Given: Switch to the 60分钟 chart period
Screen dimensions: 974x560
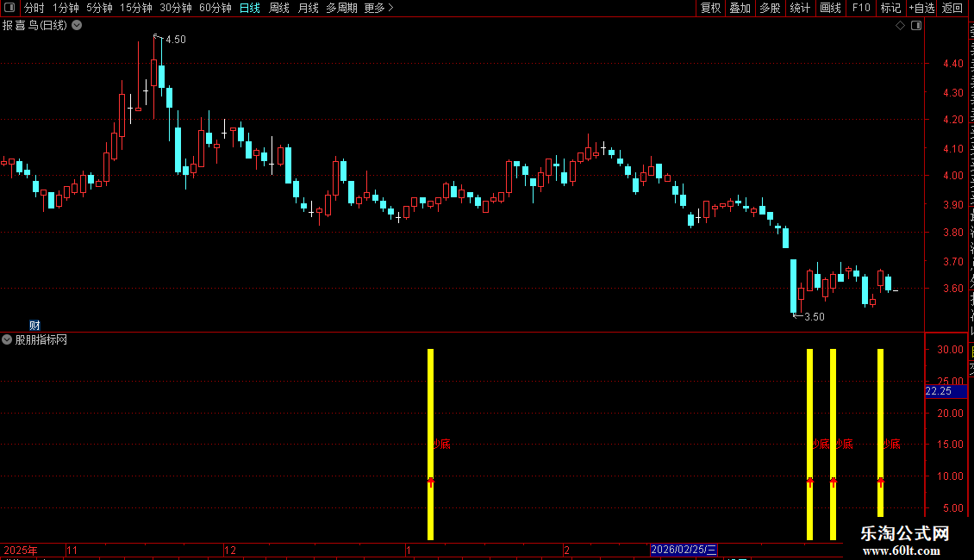Looking at the screenshot, I should (x=215, y=8).
